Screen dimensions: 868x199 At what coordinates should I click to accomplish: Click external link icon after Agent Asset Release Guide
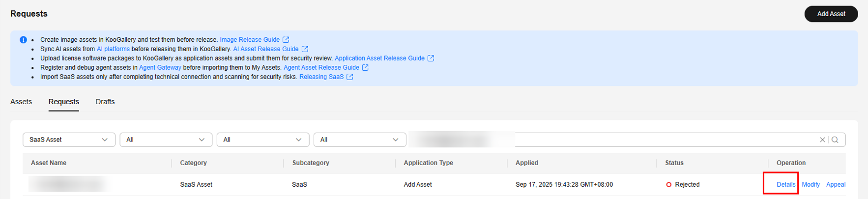365,68
